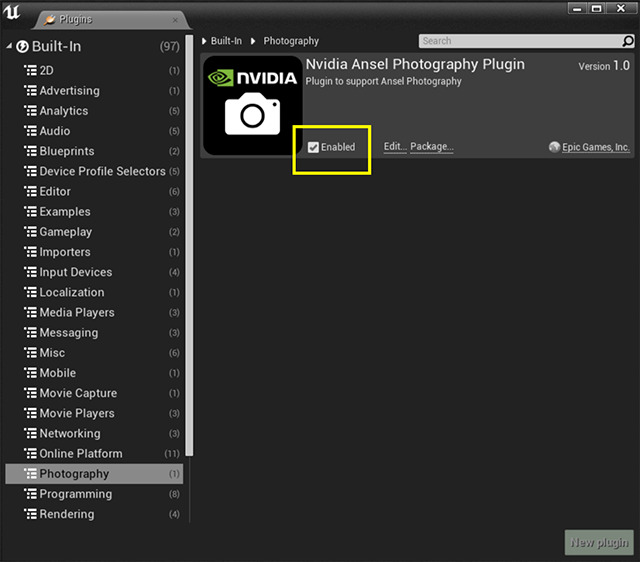Click the Nvidia Ansel Photography Plugin title
This screenshot has width=640, height=562.
click(x=415, y=64)
